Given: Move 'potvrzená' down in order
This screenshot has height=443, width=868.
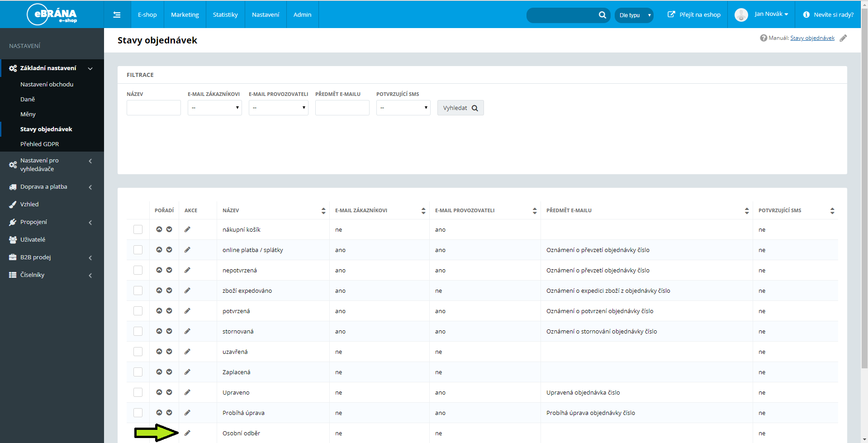Looking at the screenshot, I should tap(169, 311).
